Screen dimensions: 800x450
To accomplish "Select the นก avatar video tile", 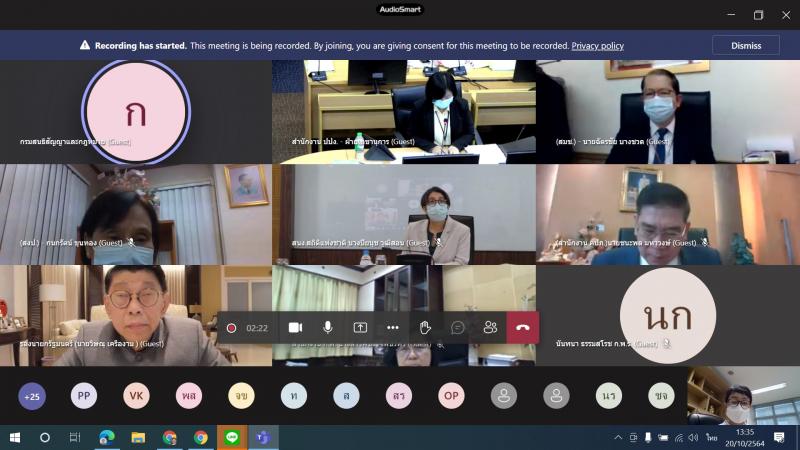I will pos(668,315).
